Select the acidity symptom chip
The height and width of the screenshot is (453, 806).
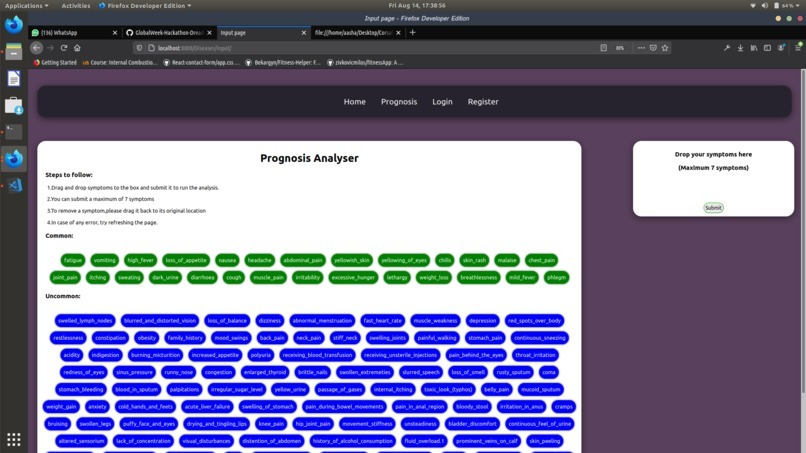tap(71, 355)
